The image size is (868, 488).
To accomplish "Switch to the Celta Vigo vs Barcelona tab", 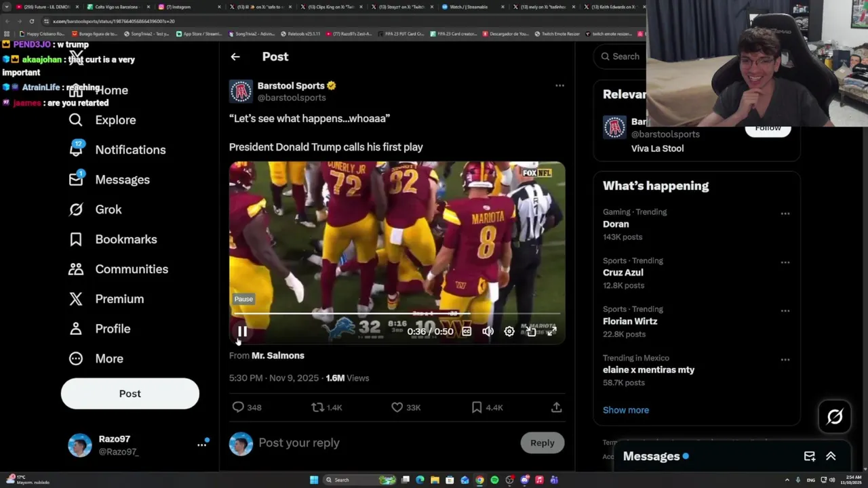I will pos(117,7).
